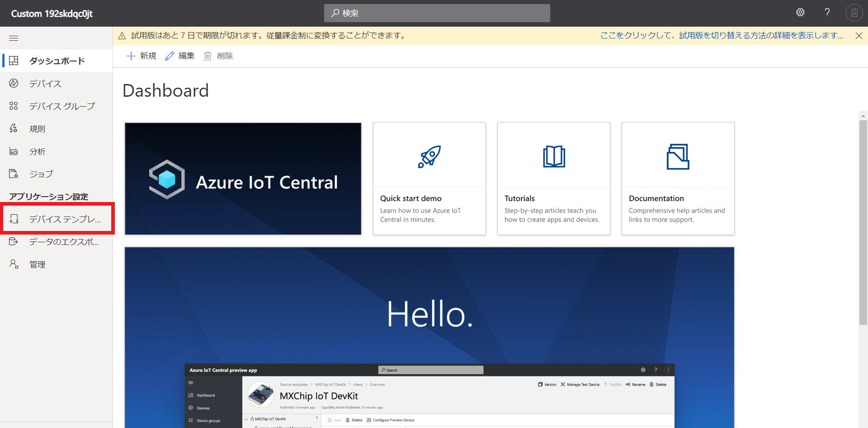Click the 分析 analytics chart icon
This screenshot has height=428, width=868.
tap(14, 151)
